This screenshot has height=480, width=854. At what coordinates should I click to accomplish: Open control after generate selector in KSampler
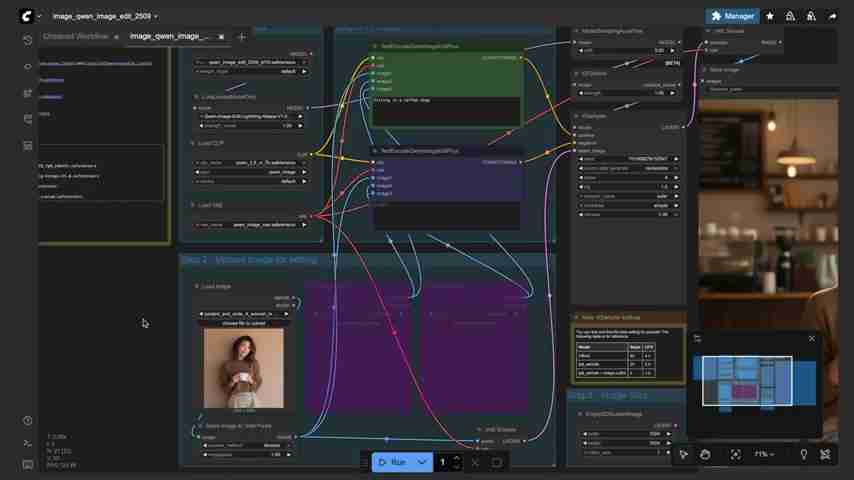[x=629, y=168]
